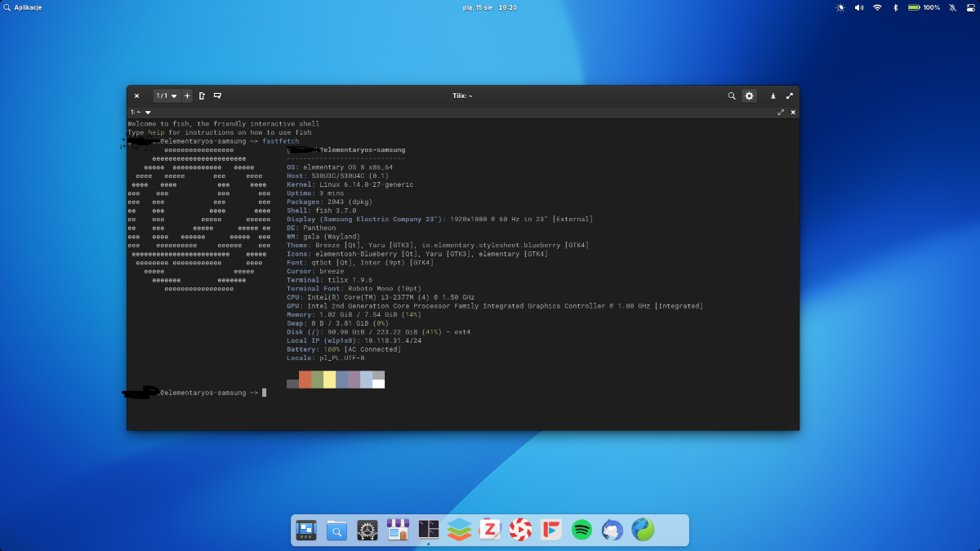The image size is (980, 551).
Task: Open terminal search with magnifier icon
Action: point(732,96)
